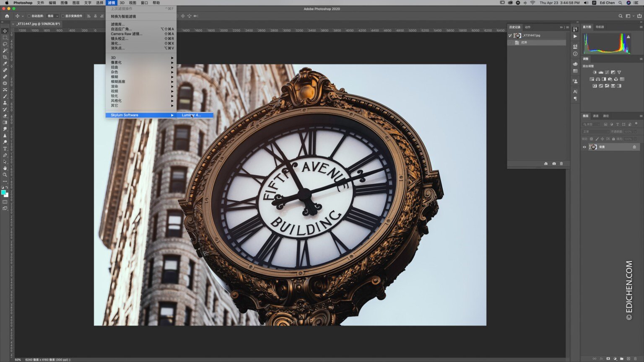The height and width of the screenshot is (362, 644).
Task: Open the 文件 menu
Action: pyautogui.click(x=41, y=3)
